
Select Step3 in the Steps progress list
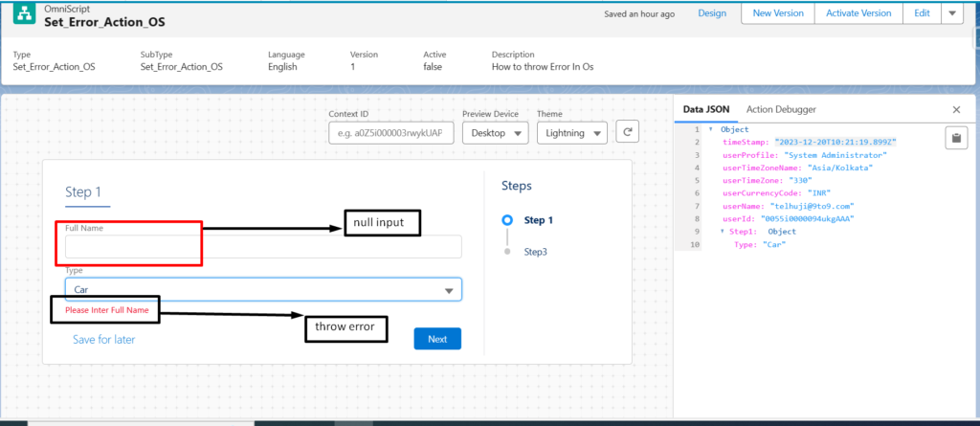tap(536, 252)
